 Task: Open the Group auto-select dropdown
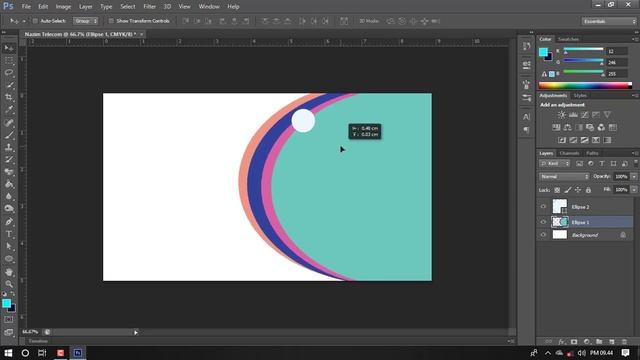tap(86, 21)
